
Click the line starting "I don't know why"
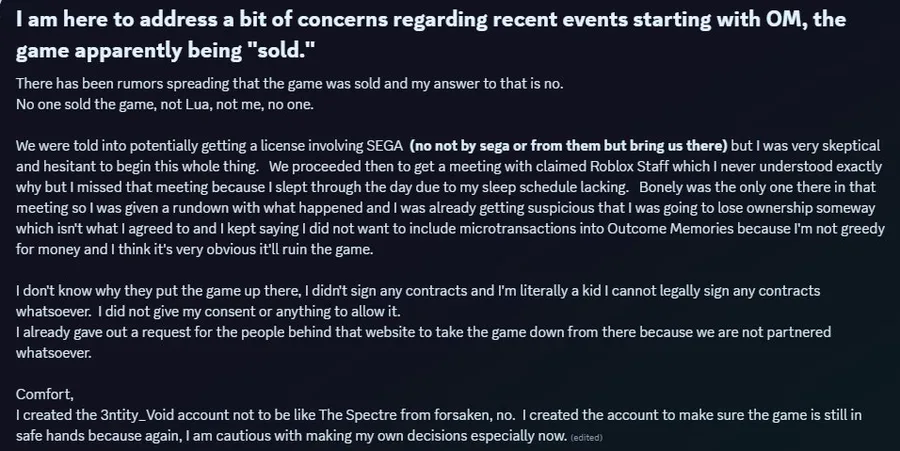pos(400,290)
